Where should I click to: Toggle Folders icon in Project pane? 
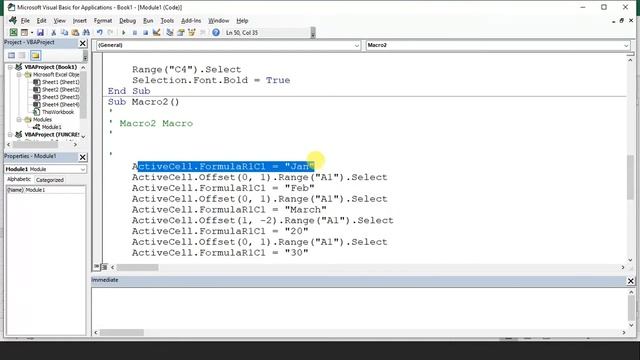pyautogui.click(x=36, y=56)
